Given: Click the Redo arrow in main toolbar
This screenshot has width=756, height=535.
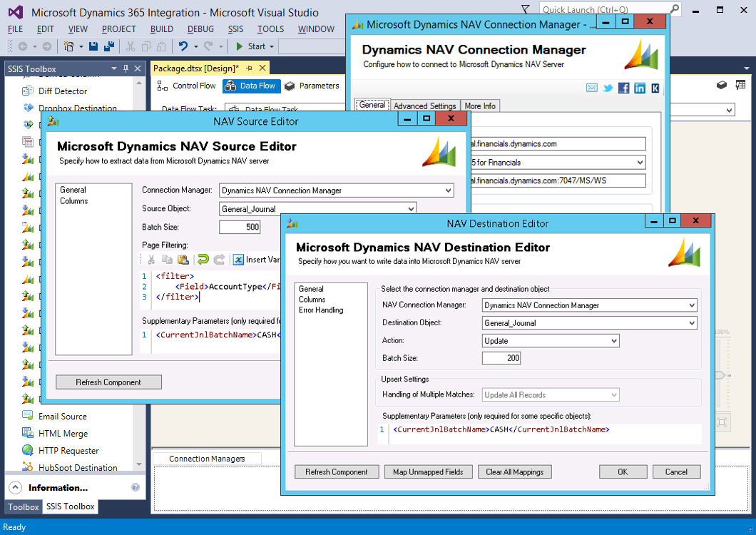Looking at the screenshot, I should (208, 46).
